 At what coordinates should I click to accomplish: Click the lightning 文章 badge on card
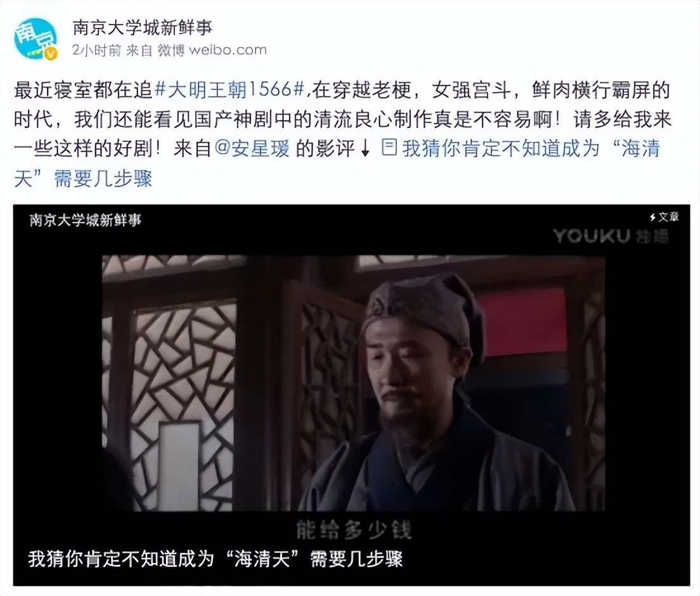[x=664, y=217]
